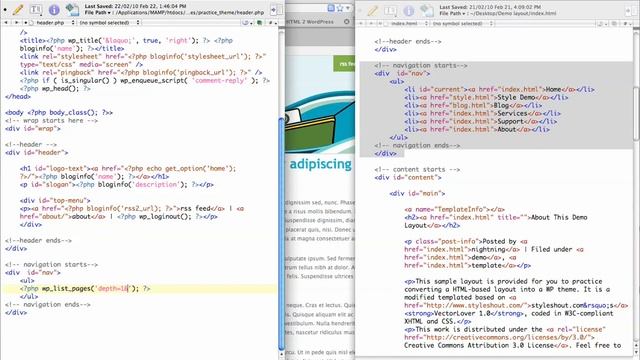Open File Path menu in header.php window

(x=98, y=13)
